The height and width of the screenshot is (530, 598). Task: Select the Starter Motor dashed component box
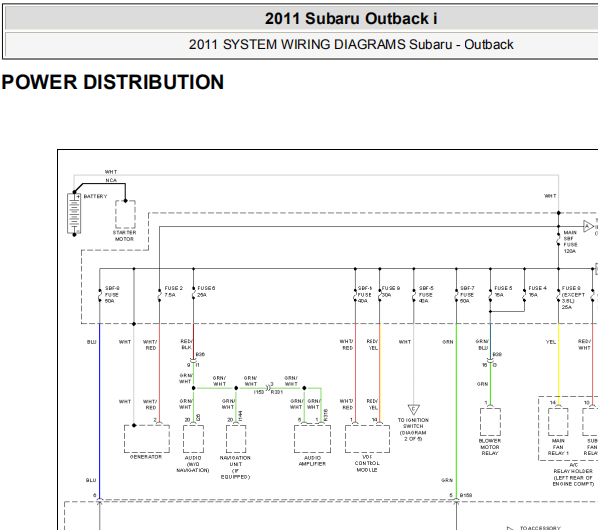click(125, 214)
